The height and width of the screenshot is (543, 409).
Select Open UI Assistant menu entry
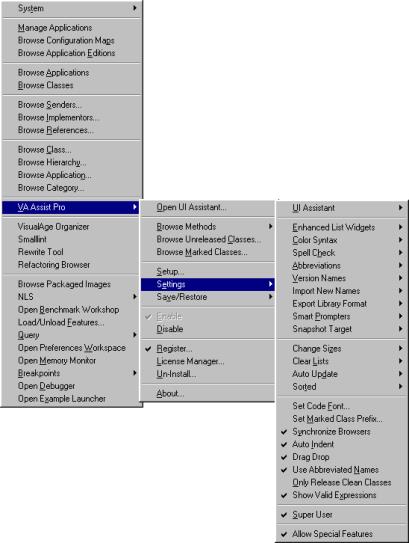point(208,207)
